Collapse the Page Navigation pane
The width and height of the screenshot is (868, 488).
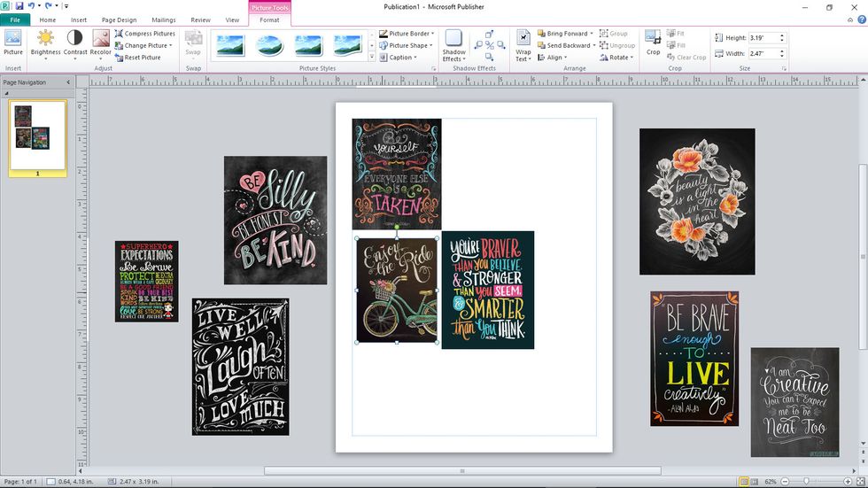pos(69,82)
